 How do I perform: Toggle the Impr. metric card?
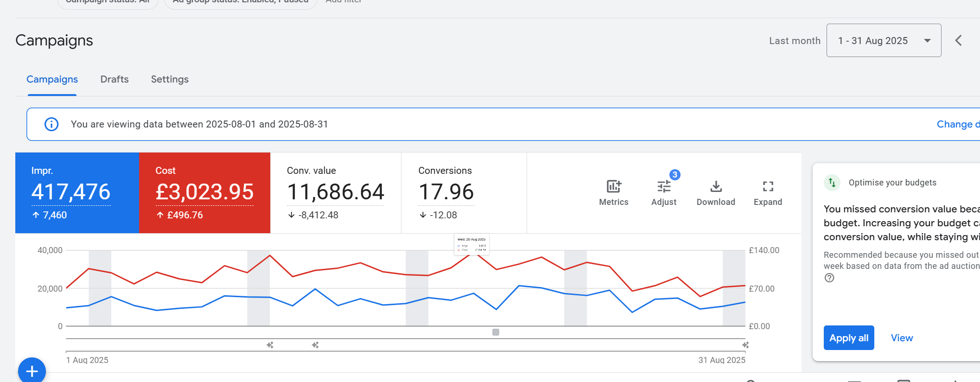77,192
